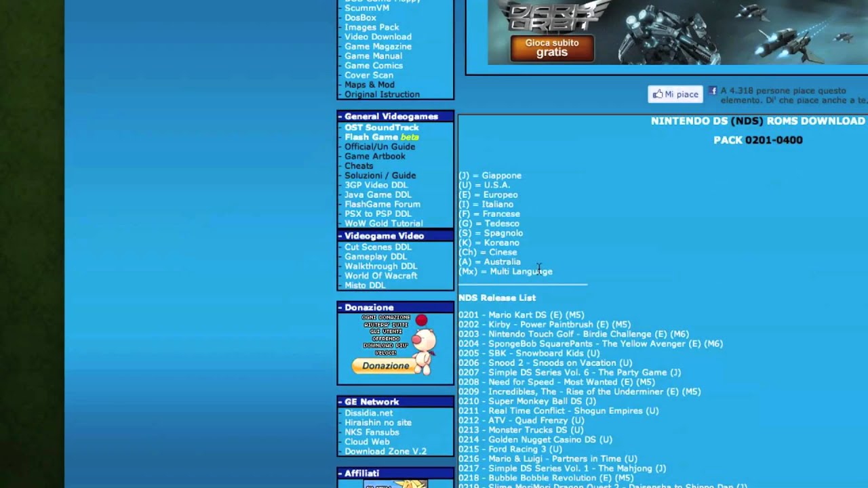Open the World Of Wacraft link
868x488 pixels.
[381, 276]
